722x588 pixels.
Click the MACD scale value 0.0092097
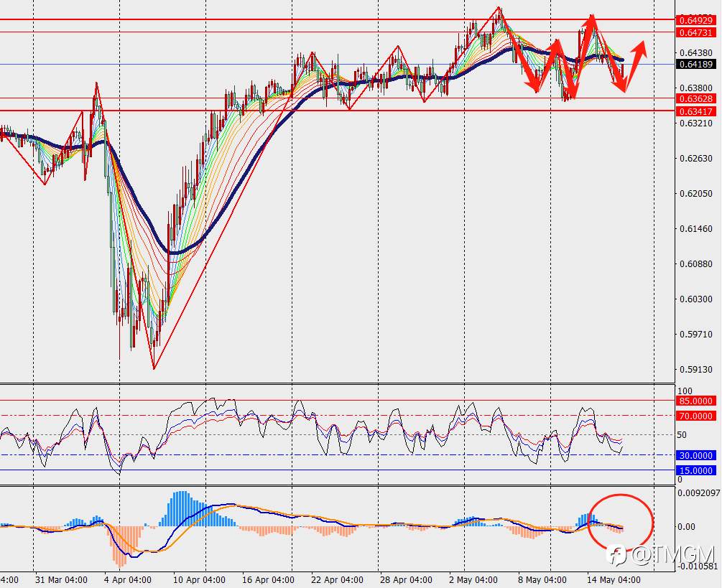pos(698,493)
